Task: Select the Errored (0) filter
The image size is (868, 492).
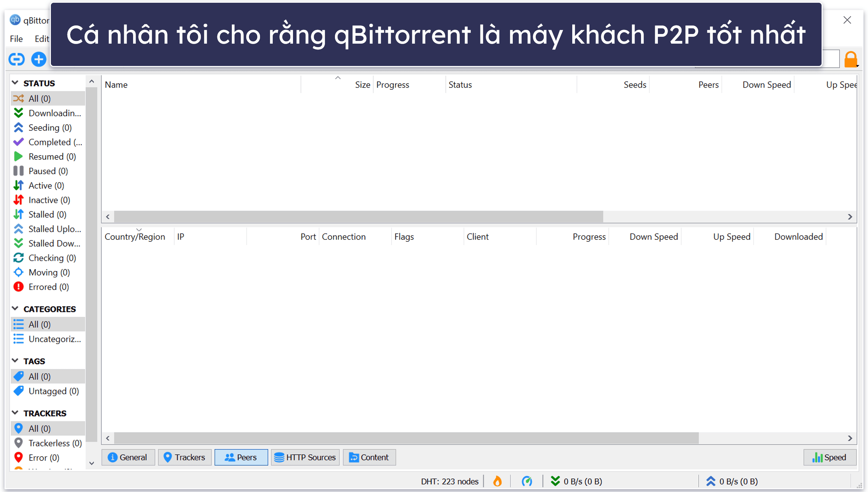Action: point(48,287)
